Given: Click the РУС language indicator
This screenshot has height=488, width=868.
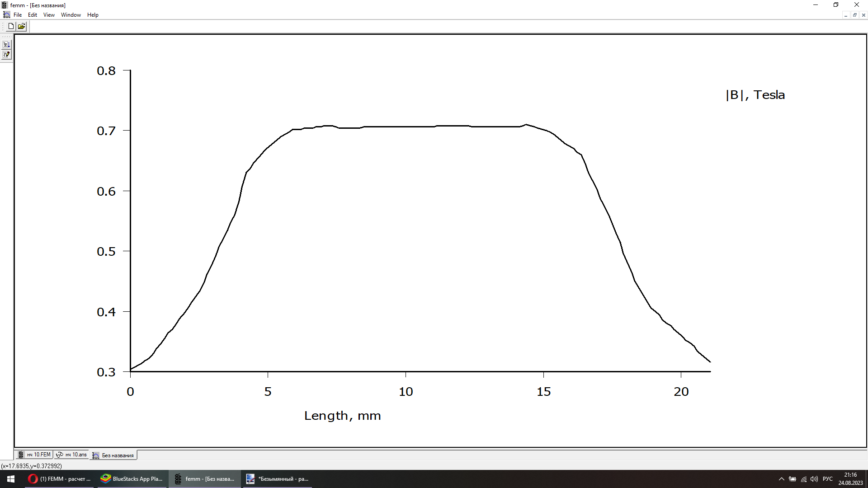Looking at the screenshot, I should 827,479.
